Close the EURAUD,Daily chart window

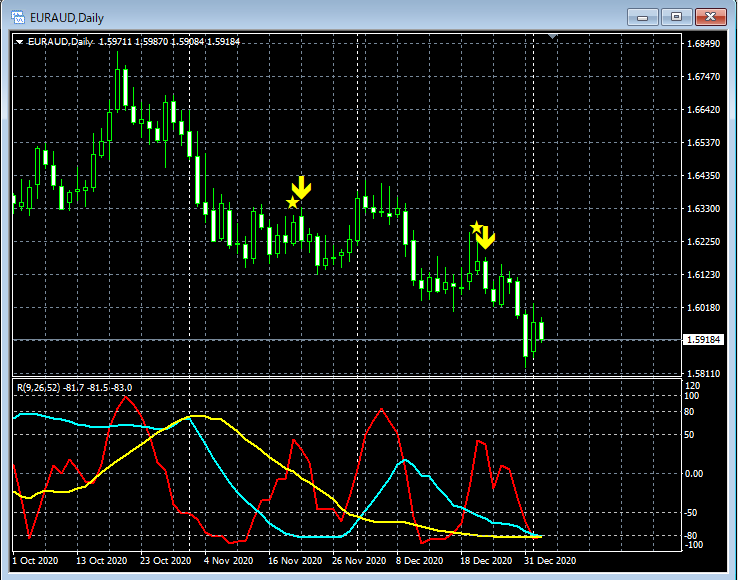(711, 16)
